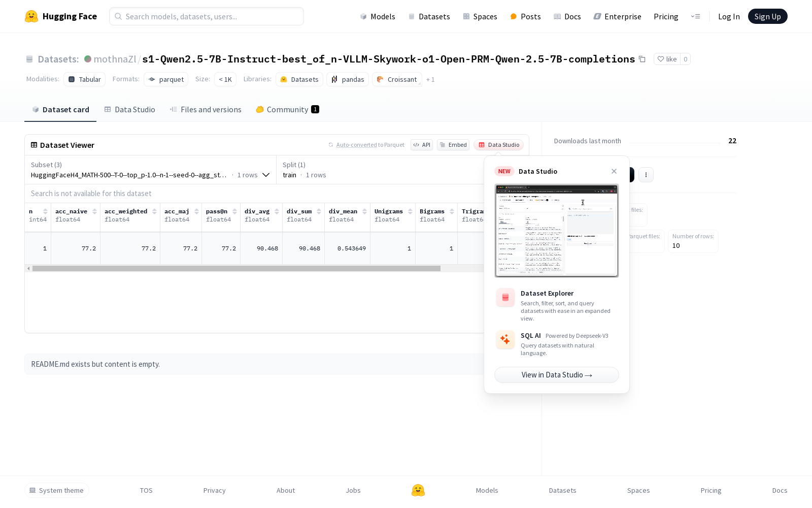Click the Datasets: breadcrumb link

click(58, 59)
